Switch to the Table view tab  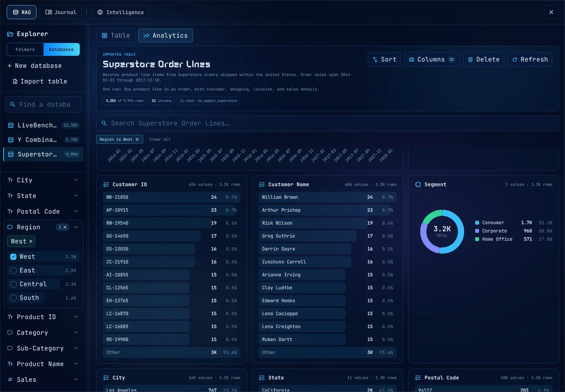(116, 35)
